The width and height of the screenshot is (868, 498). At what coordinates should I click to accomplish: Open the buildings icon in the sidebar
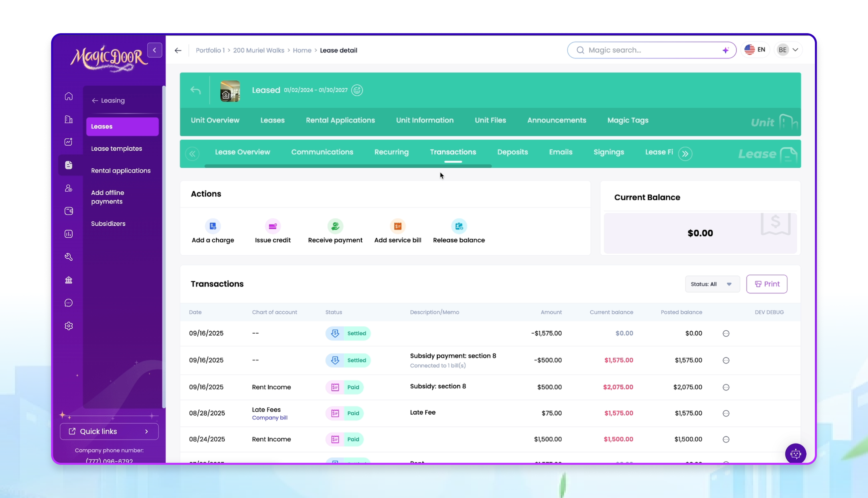69,119
